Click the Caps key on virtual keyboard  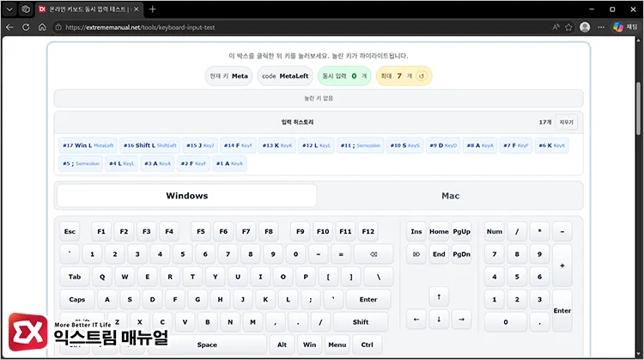point(76,299)
